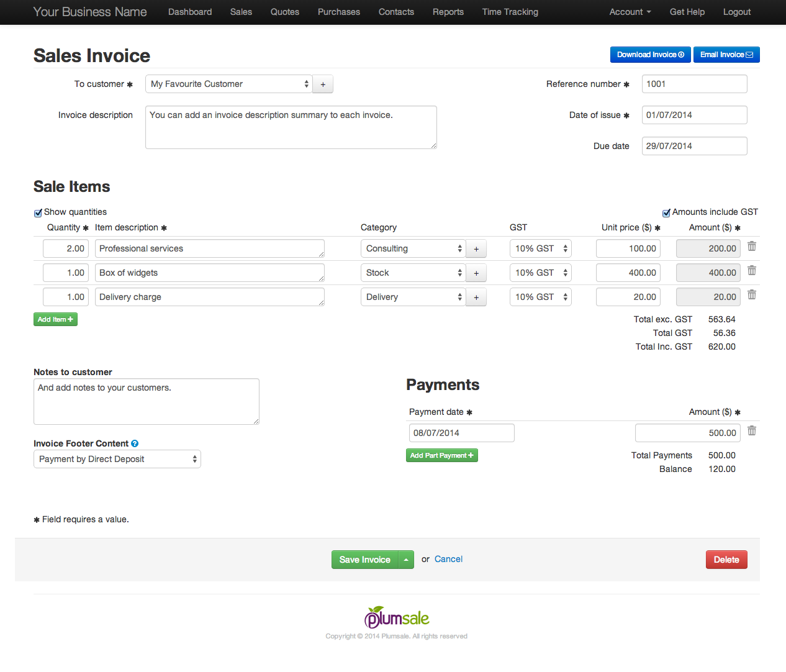Uncheck Amounts include GST
Screen dimensions: 786x672
coord(666,213)
